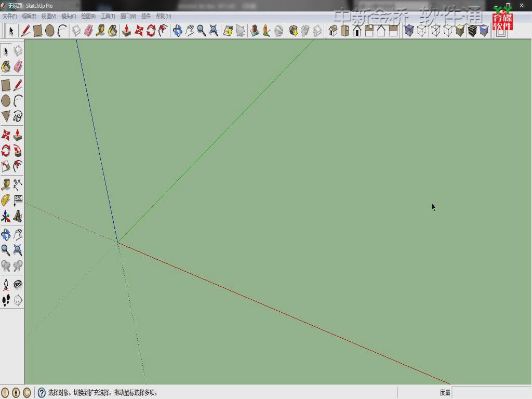Activate the Offset tool in top toolbar

tap(163, 31)
